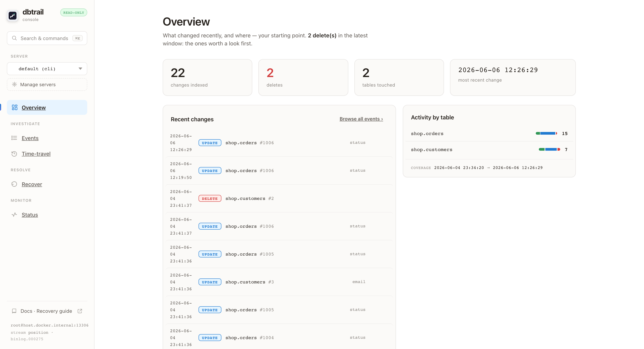Click the ⌘K shortcut badge

click(78, 38)
